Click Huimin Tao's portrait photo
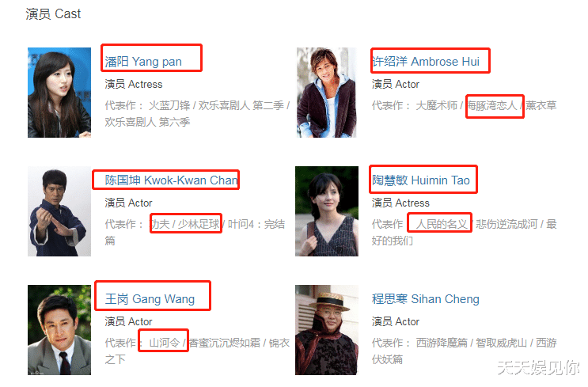Viewport: 588px width, 387px height. tap(327, 211)
